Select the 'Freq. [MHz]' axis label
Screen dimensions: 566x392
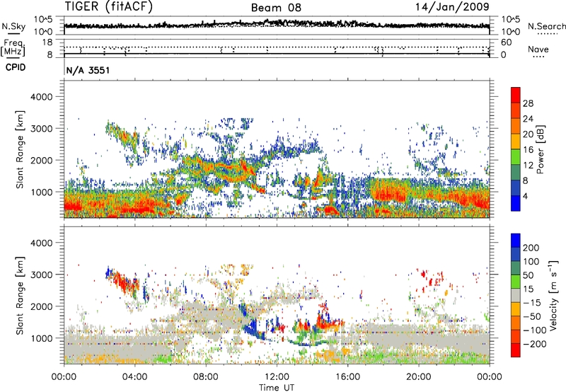[13, 47]
